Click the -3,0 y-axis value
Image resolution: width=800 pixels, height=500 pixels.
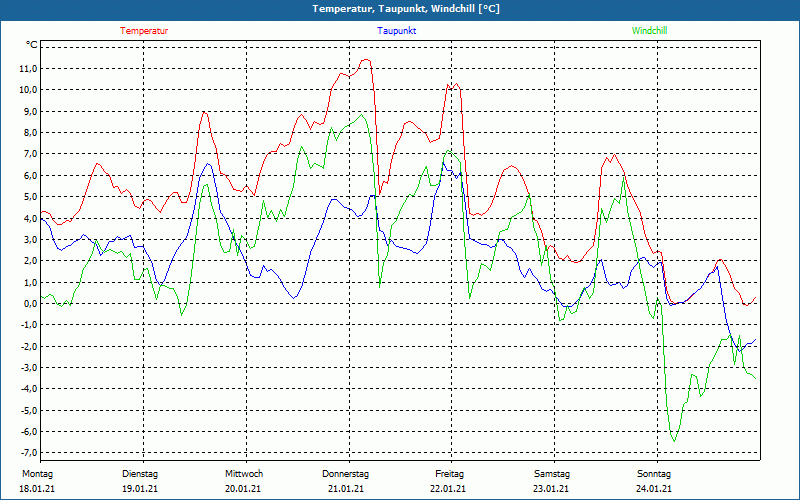(x=29, y=368)
